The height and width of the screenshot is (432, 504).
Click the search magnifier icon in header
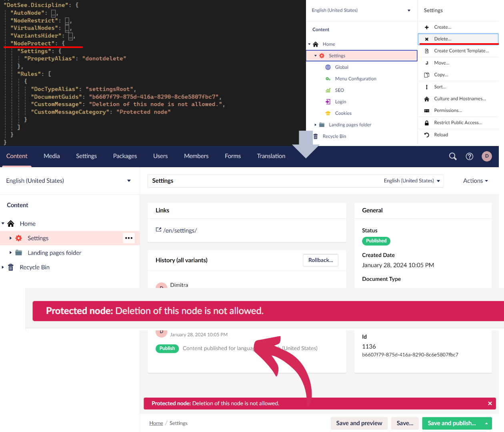point(453,156)
